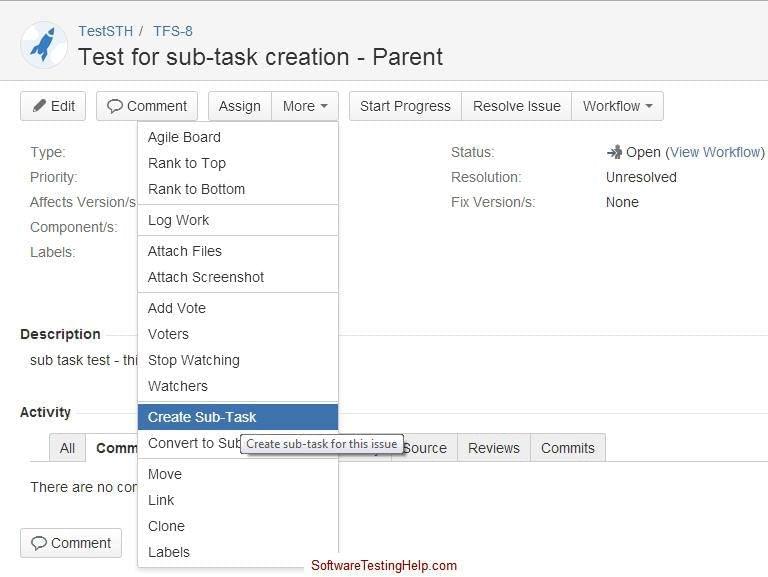Click the Edit button with pencil icon
The height and width of the screenshot is (577, 768).
(53, 106)
